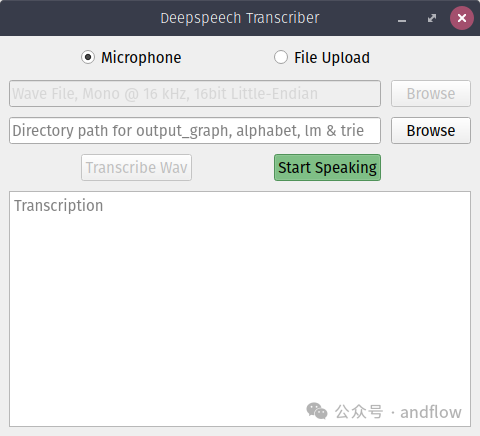Screen dimensions: 480x436
Task: Click the green Start Speaking button
Action: [x=327, y=167]
